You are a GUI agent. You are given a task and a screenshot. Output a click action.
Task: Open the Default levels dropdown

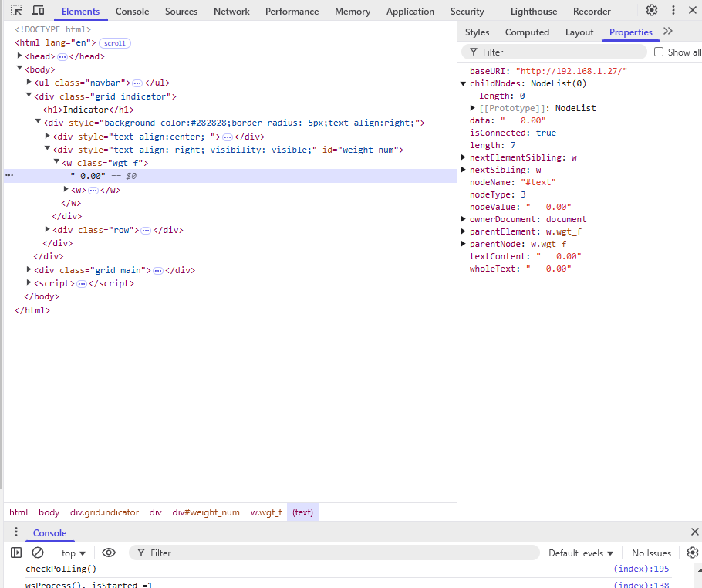pyautogui.click(x=580, y=553)
